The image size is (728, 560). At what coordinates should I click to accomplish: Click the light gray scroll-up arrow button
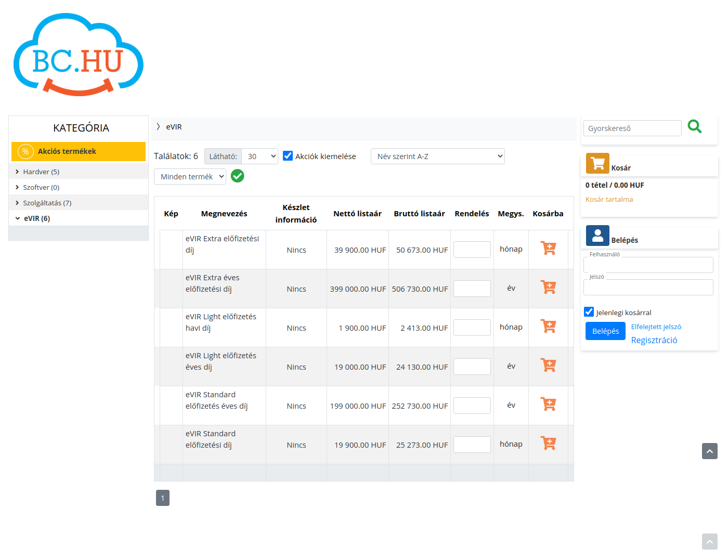pyautogui.click(x=710, y=542)
